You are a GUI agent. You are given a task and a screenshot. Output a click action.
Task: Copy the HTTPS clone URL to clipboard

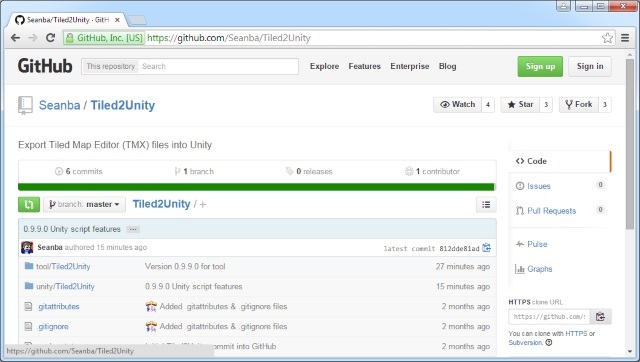coord(600,317)
